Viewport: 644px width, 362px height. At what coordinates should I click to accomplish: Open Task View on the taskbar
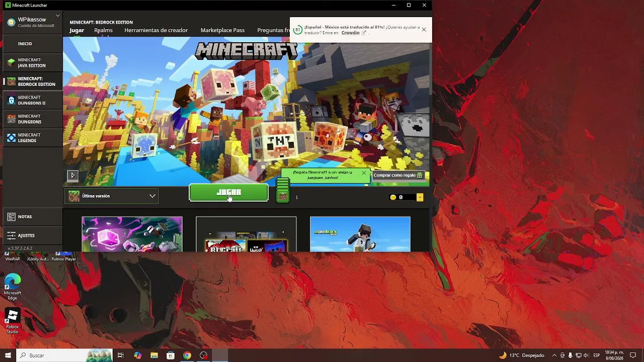(121, 355)
